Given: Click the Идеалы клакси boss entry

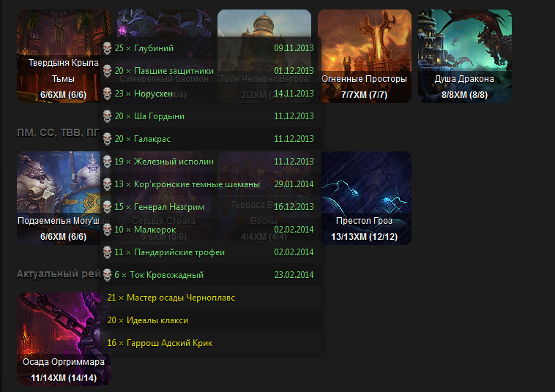Looking at the screenshot, I should tap(211, 320).
